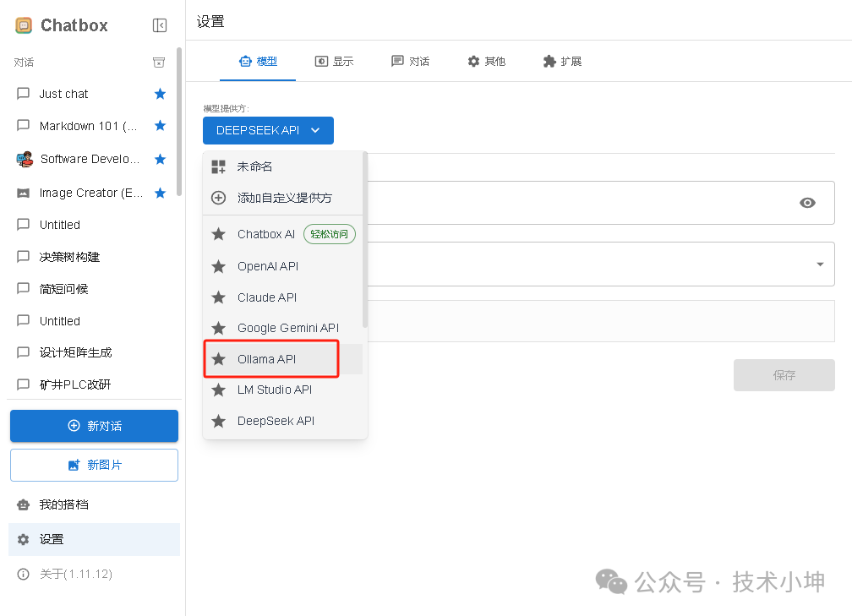Toggle star on Software Developer chat
The image size is (852, 616).
pyautogui.click(x=160, y=159)
